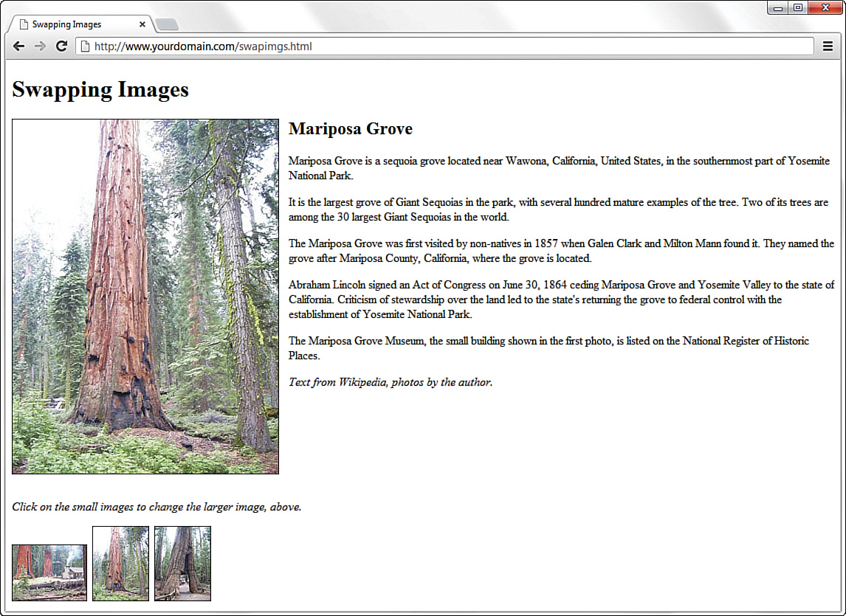Open a new browser tab
The height and width of the screenshot is (616, 846).
(x=167, y=23)
